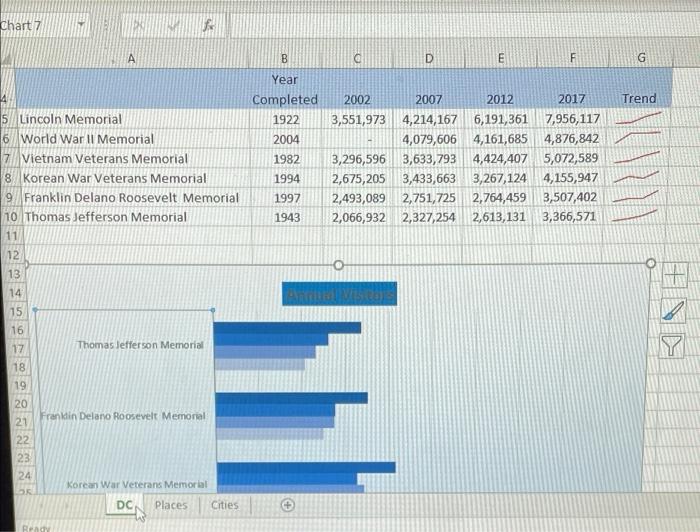Select column E header
Screen dimensions: 700x532
click(x=500, y=58)
